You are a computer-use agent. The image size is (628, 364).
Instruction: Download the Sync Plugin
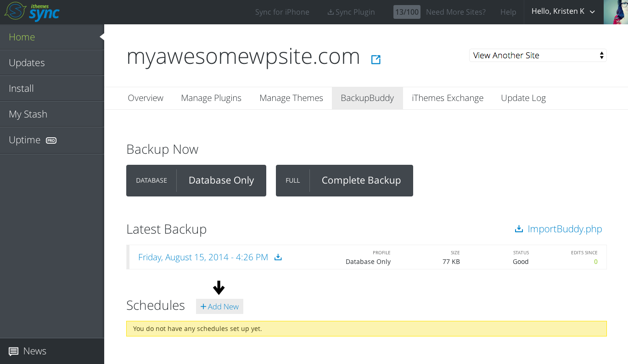(351, 12)
